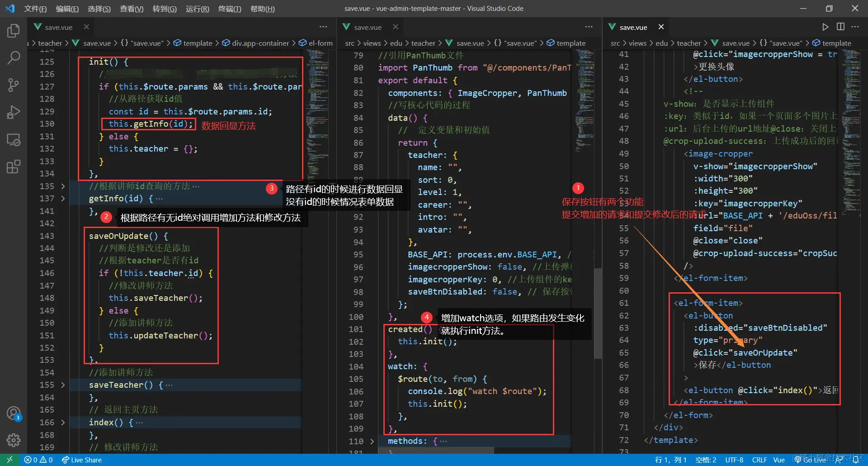Click edu breadcrumb in right editor group

click(662, 43)
